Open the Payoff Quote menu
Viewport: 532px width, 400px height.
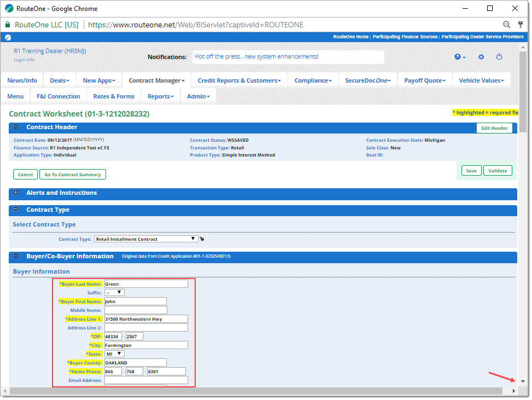[x=425, y=80]
